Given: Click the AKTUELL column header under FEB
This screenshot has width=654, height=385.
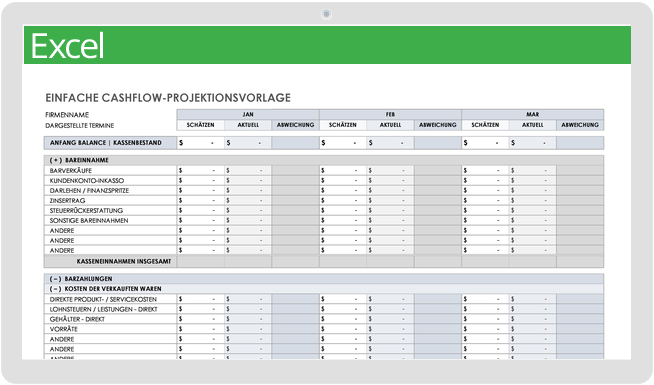Looking at the screenshot, I should (390, 125).
